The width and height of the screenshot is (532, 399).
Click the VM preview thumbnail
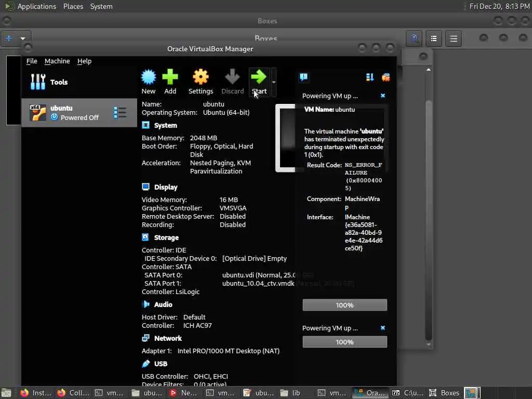coord(285,138)
